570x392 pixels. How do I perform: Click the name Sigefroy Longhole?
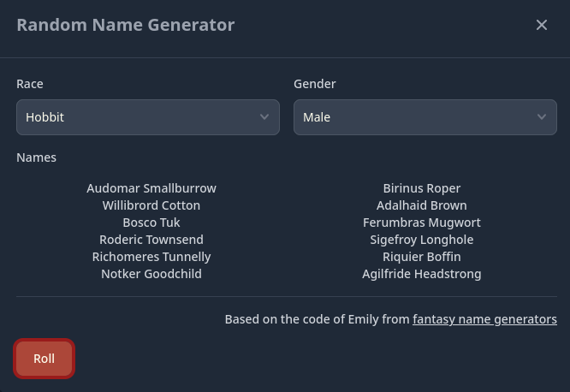(422, 240)
